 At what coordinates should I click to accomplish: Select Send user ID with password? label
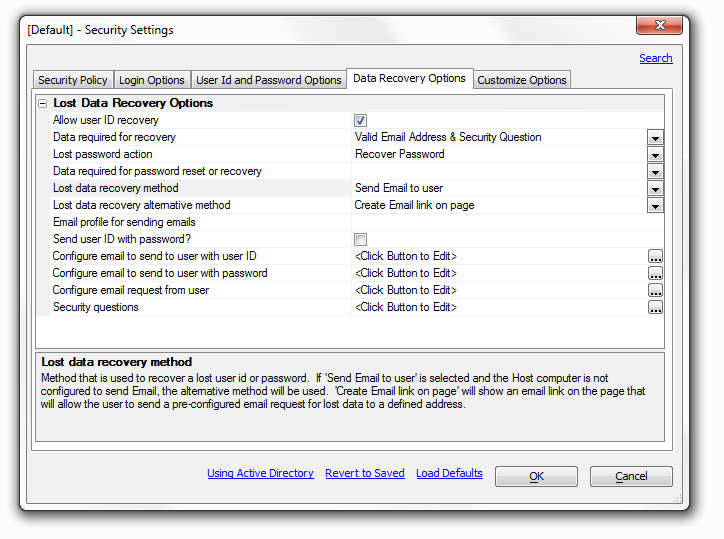[x=121, y=239]
